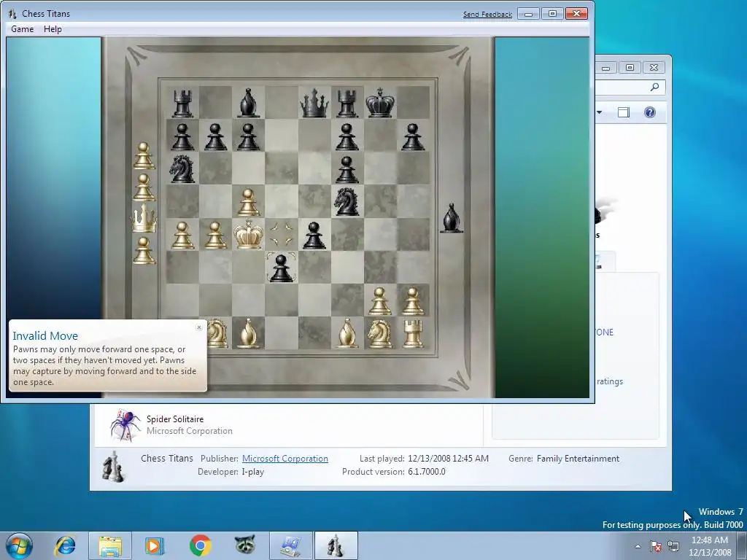Click the Chess Titans taskbar button

pyautogui.click(x=336, y=545)
